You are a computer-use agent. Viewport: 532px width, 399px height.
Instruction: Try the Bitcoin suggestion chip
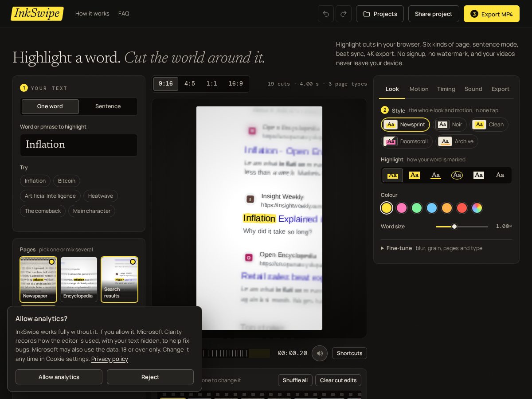(66, 181)
